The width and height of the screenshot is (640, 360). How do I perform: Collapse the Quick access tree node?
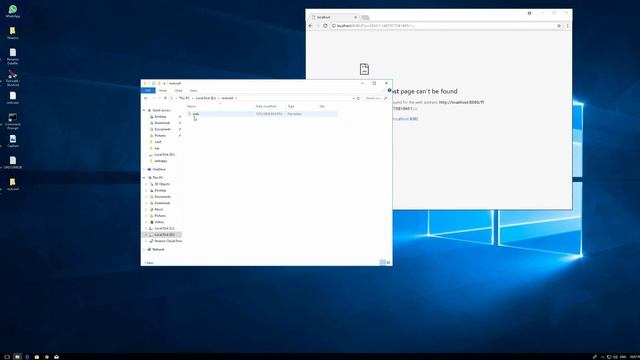tap(144, 110)
